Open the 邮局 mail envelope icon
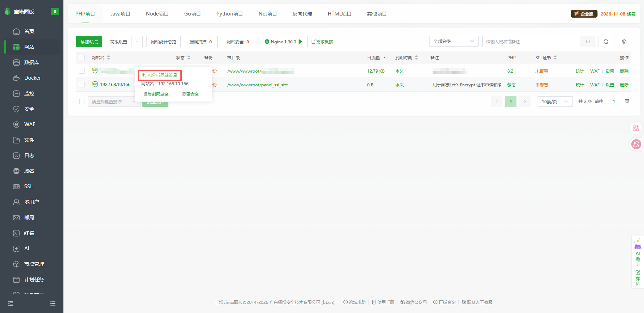 click(16, 217)
